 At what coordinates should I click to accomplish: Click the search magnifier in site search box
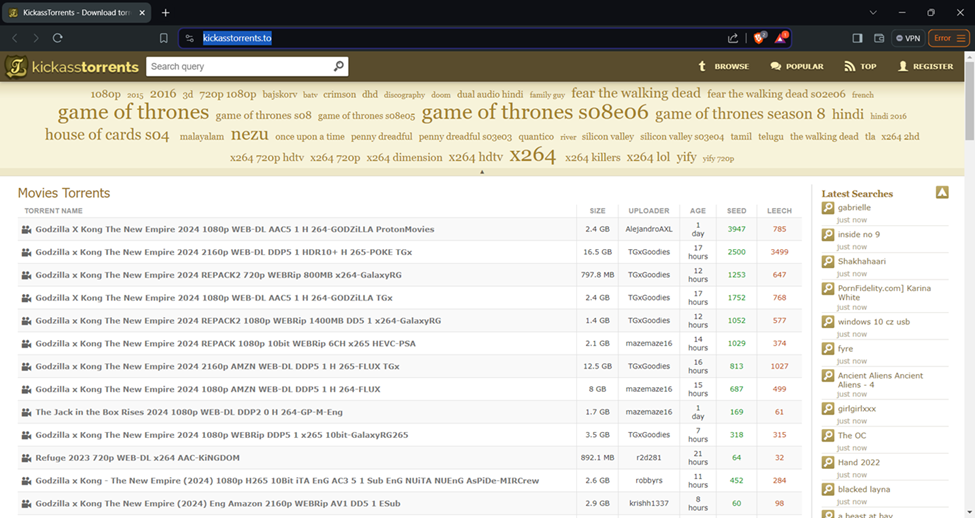coord(339,67)
